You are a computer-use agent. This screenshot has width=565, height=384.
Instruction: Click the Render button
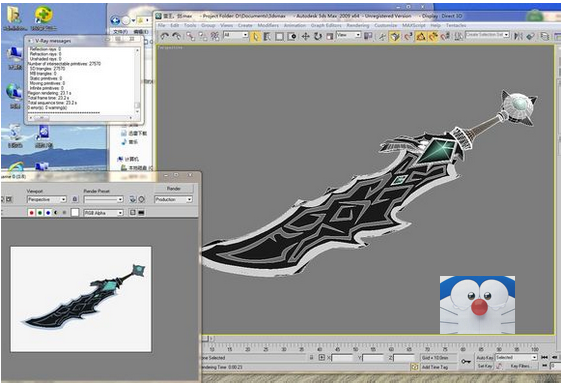click(174, 188)
